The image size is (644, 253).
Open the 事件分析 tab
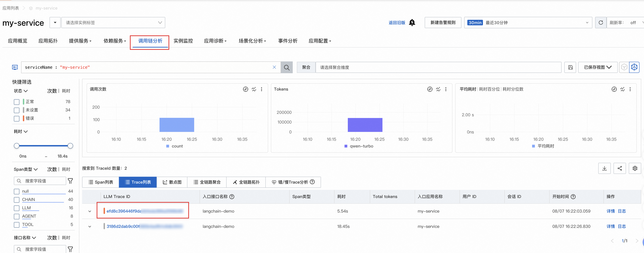288,41
